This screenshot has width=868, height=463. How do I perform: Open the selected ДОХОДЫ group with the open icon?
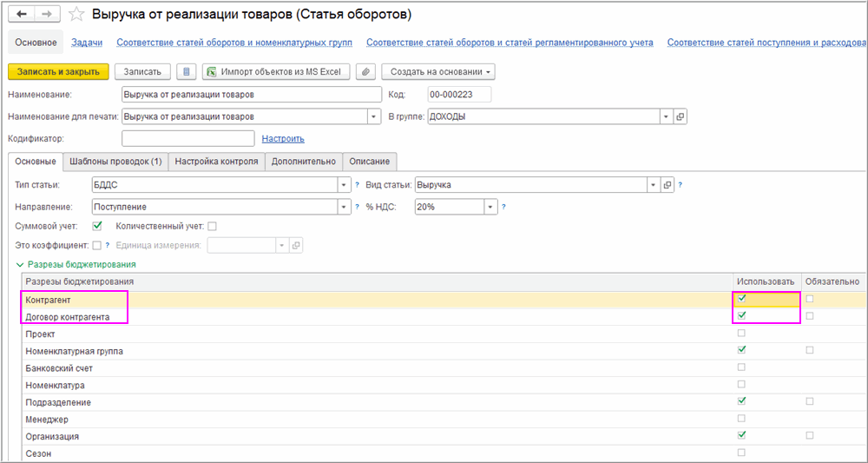click(680, 116)
